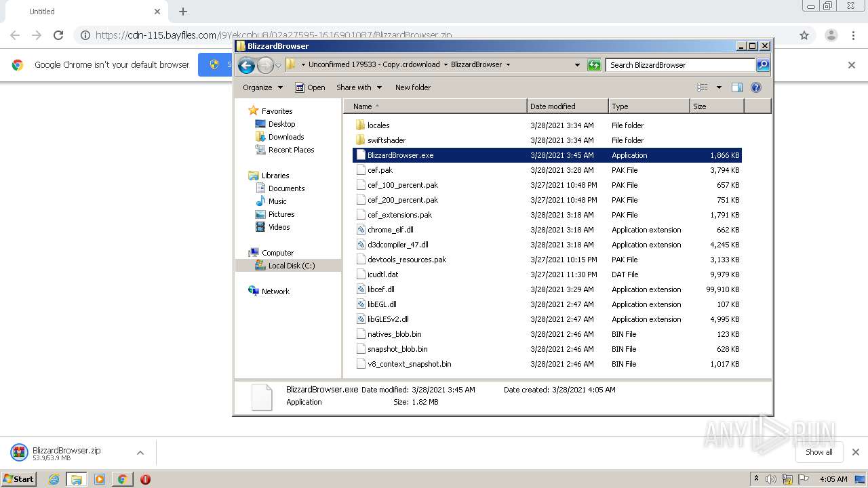868x488 pixels.
Task: Select BlizzardBrowser.exe file icon
Action: (361, 155)
